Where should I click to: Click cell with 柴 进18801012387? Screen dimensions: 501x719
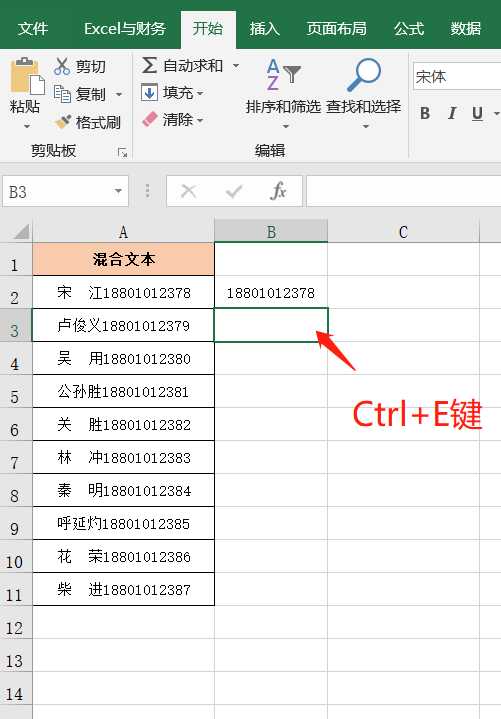123,589
